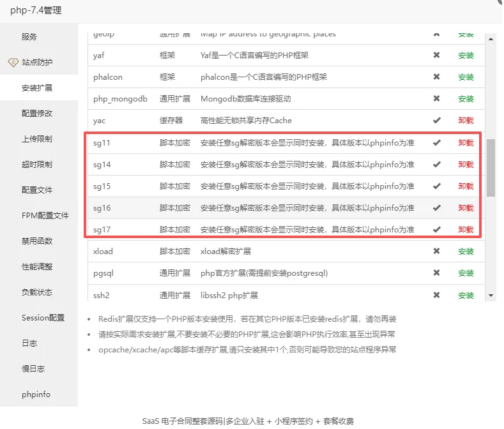
Task: Open 性能调整 in sidebar
Action: [x=37, y=266]
